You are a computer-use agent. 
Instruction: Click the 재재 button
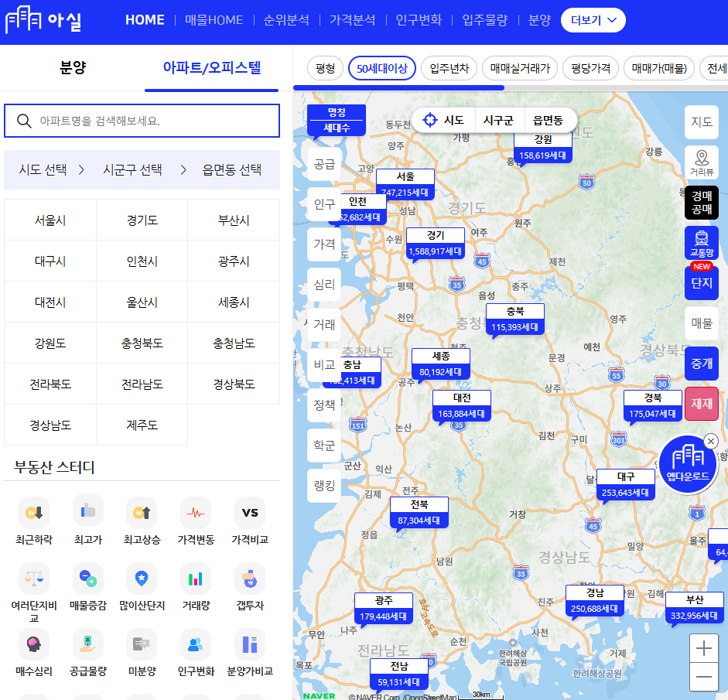[x=702, y=404]
